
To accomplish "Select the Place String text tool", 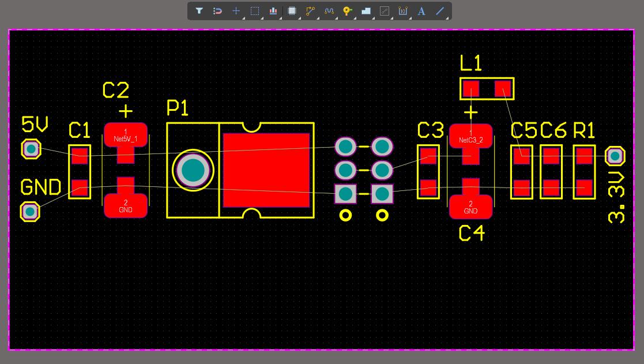I will click(421, 11).
